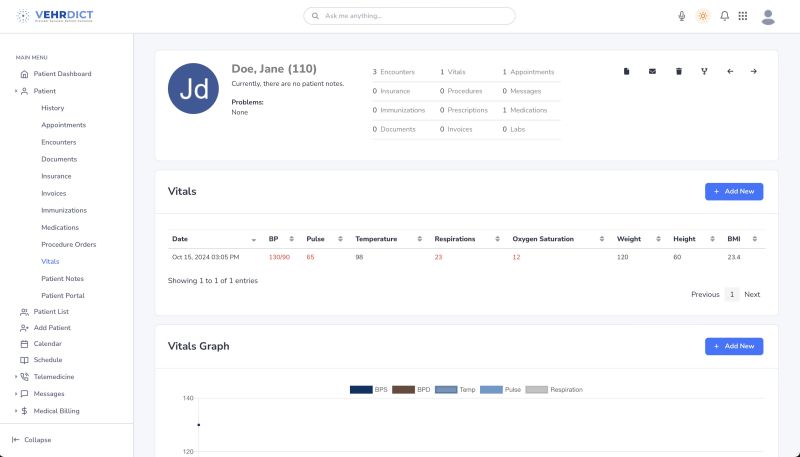
Task: Expand the Medical Billing menu
Action: point(16,411)
